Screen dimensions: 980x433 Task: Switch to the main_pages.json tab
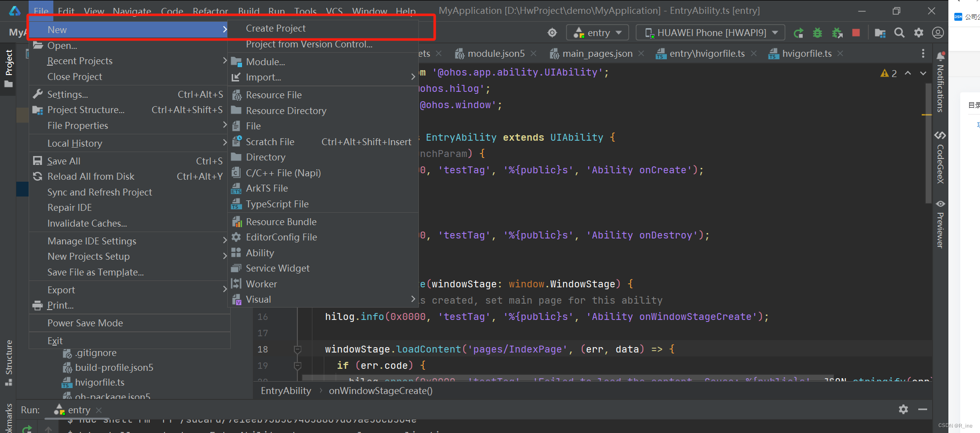[x=597, y=53]
